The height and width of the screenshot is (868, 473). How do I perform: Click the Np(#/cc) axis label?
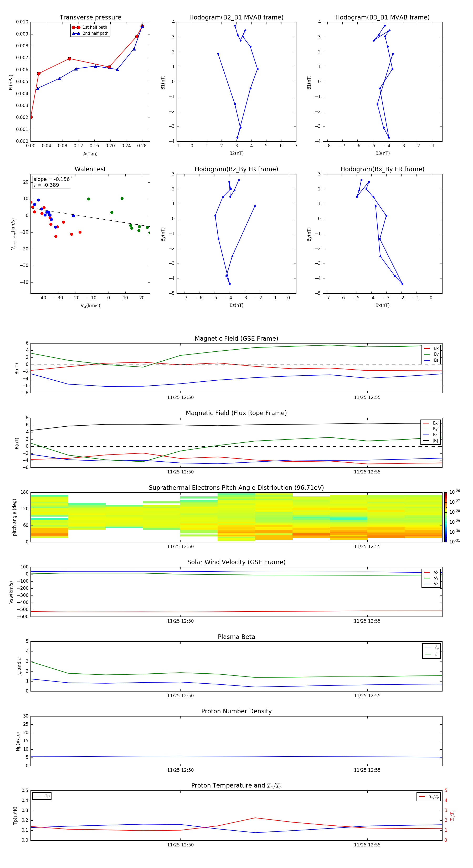click(x=18, y=741)
